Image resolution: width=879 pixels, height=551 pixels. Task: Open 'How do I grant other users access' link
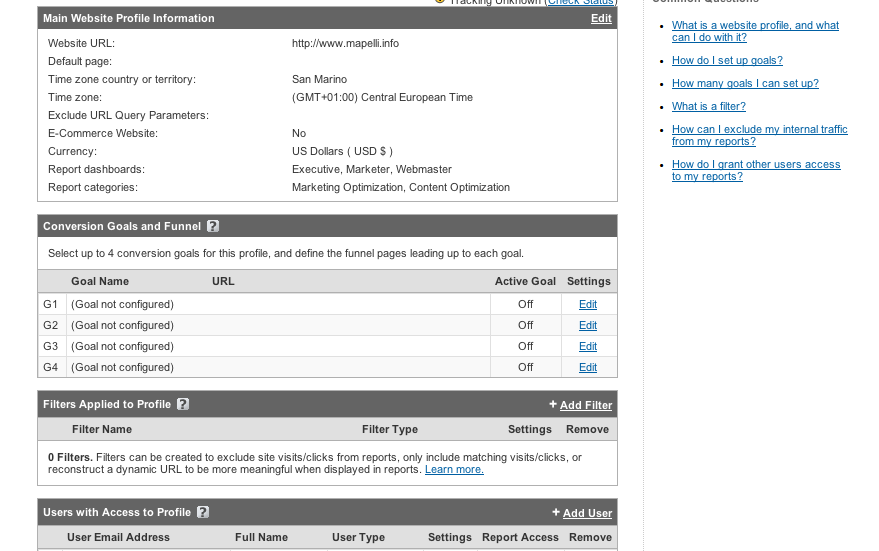coord(756,170)
